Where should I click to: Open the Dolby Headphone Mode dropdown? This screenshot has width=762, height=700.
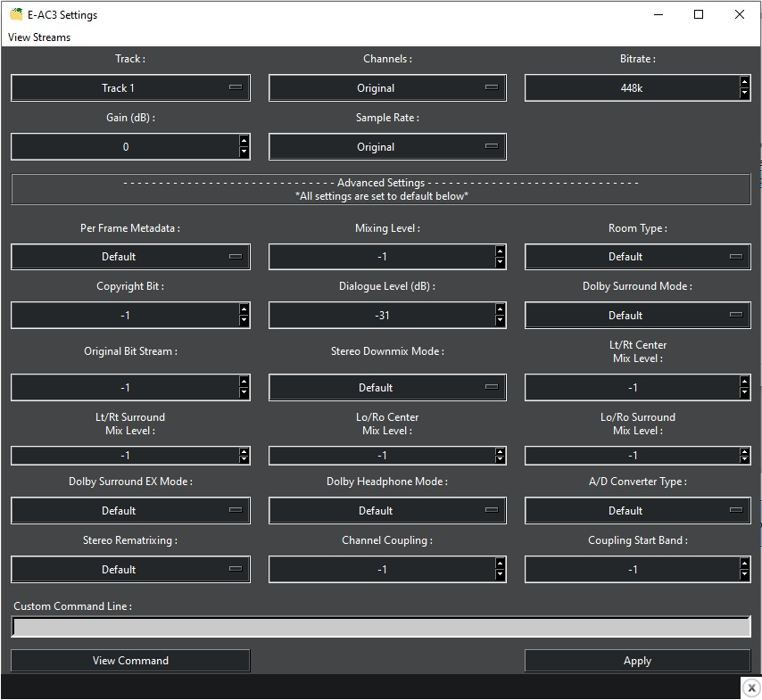tap(387, 511)
